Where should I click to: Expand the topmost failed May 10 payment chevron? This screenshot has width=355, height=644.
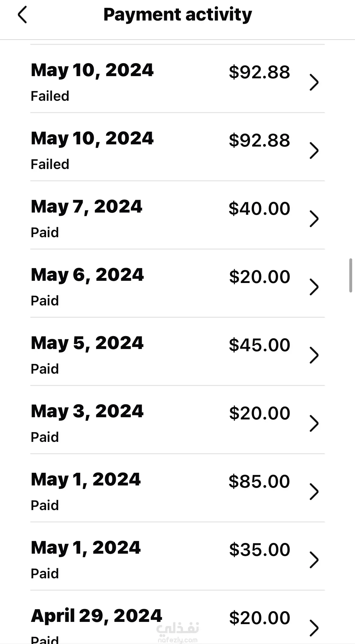(314, 82)
